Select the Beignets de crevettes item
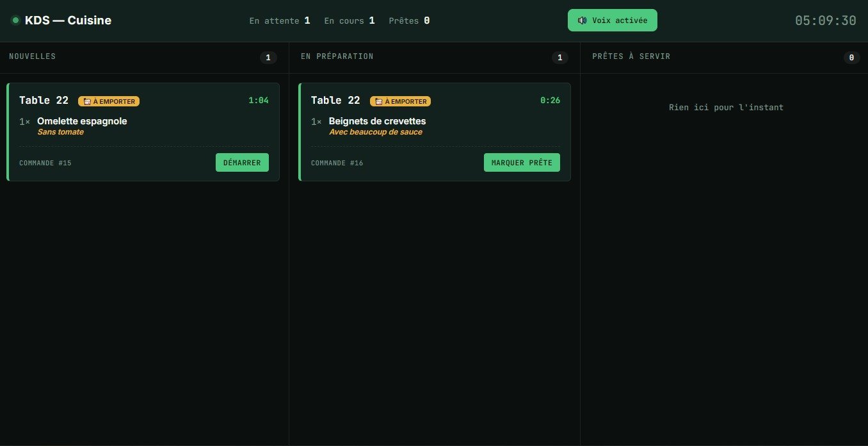 pos(377,121)
